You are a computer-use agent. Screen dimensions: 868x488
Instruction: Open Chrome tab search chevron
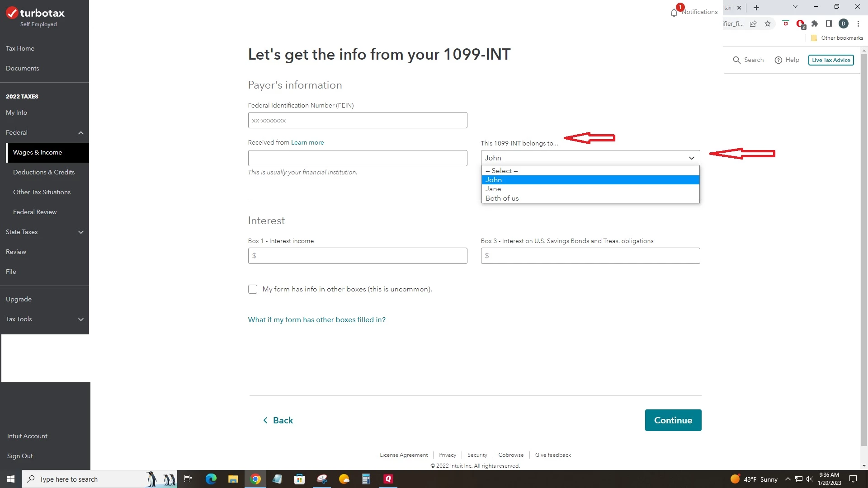point(795,6)
